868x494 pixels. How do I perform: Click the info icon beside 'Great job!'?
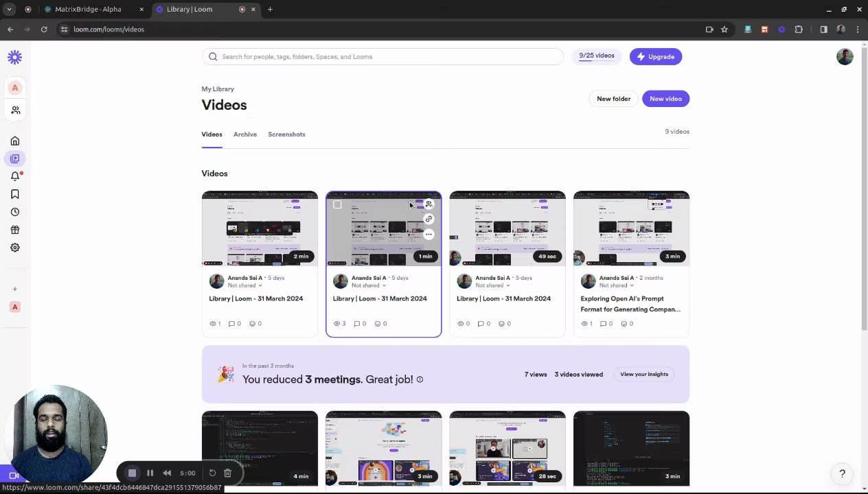coord(420,379)
